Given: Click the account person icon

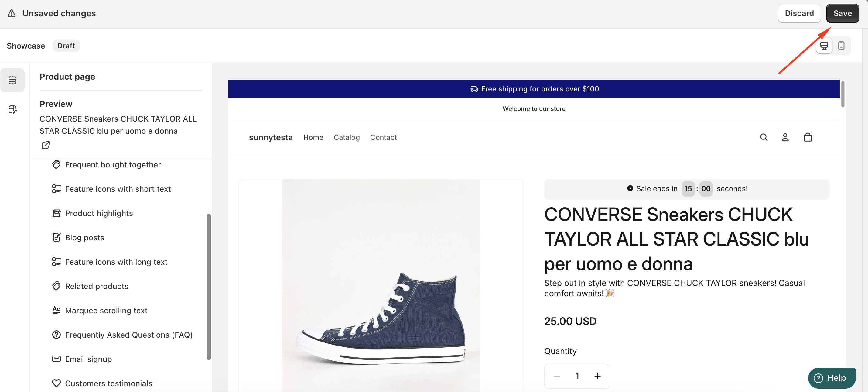Looking at the screenshot, I should pos(785,137).
